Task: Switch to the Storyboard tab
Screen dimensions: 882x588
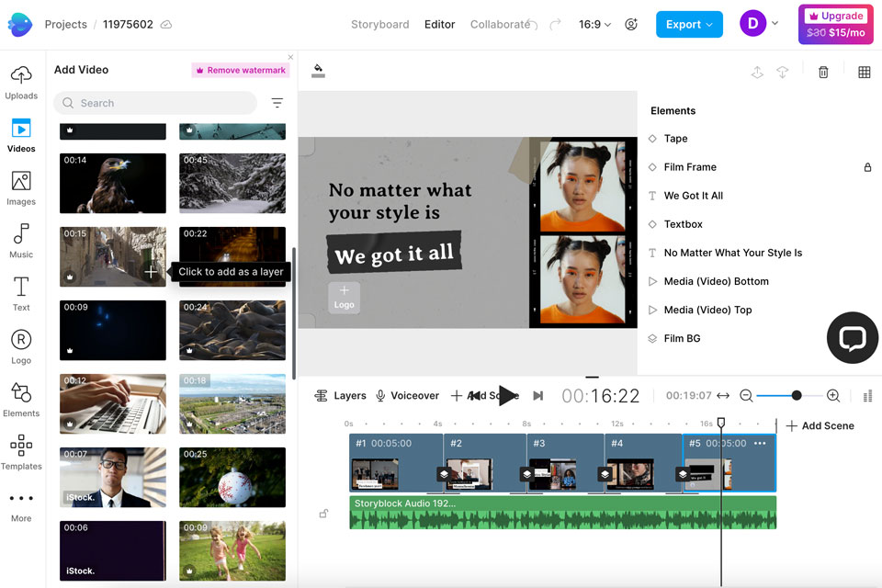Action: click(x=379, y=24)
